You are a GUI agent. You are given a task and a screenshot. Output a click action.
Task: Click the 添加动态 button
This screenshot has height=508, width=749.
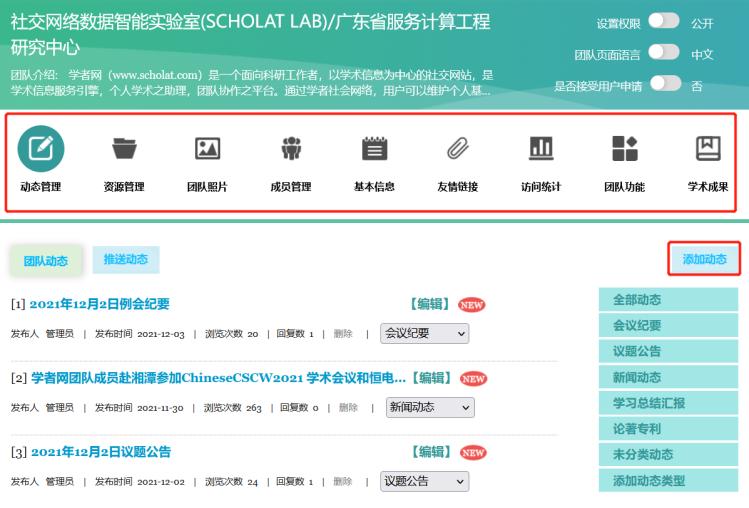click(x=704, y=260)
